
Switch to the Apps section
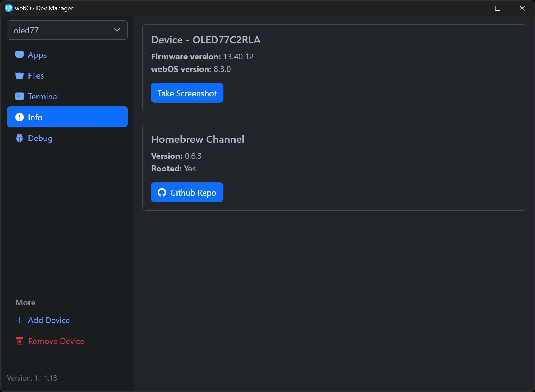37,55
